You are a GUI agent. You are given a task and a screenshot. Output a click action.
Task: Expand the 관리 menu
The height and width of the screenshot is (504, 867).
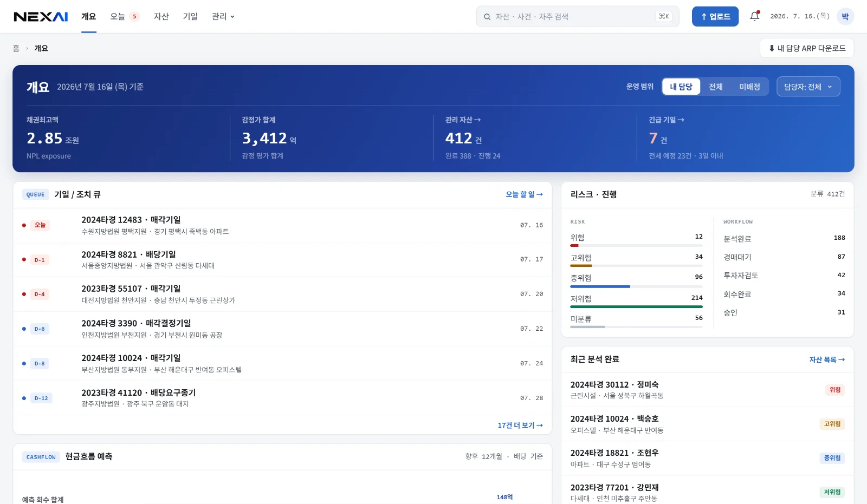pos(223,17)
